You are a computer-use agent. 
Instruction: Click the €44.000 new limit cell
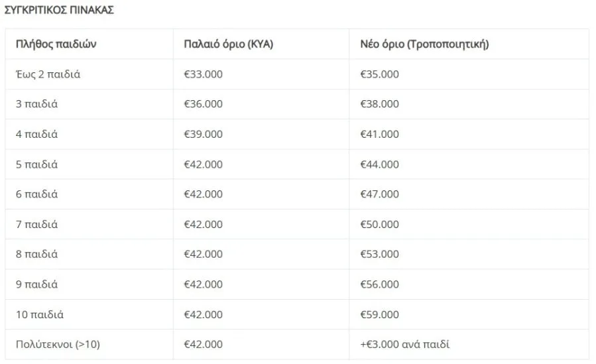(x=379, y=164)
